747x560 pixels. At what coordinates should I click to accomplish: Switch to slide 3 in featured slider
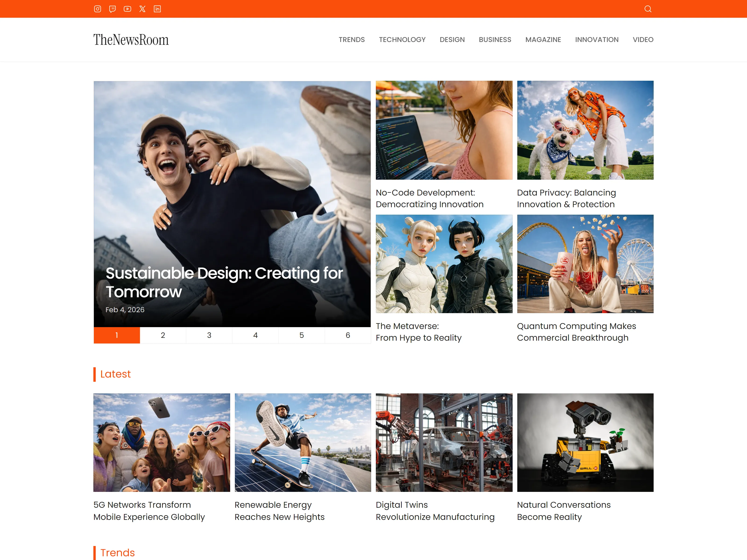click(x=209, y=335)
